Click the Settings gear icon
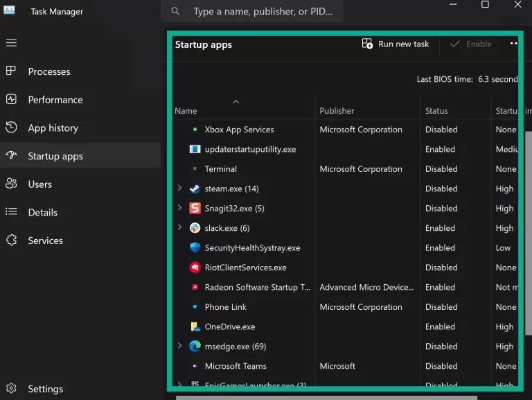Image resolution: width=532 pixels, height=400 pixels. [x=11, y=388]
